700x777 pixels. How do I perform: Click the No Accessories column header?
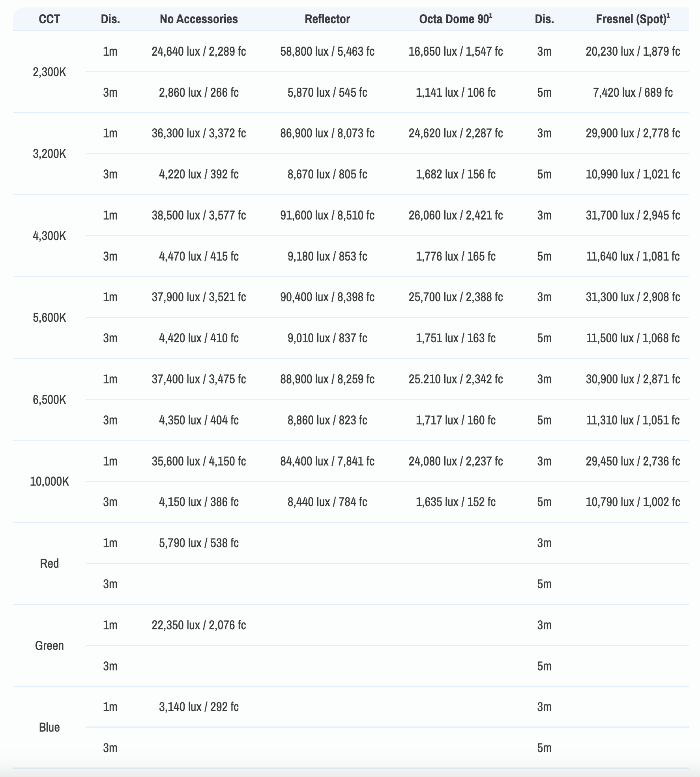[198, 19]
